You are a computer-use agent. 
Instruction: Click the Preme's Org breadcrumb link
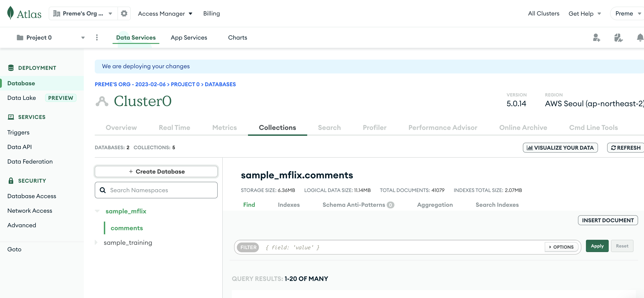pos(130,84)
